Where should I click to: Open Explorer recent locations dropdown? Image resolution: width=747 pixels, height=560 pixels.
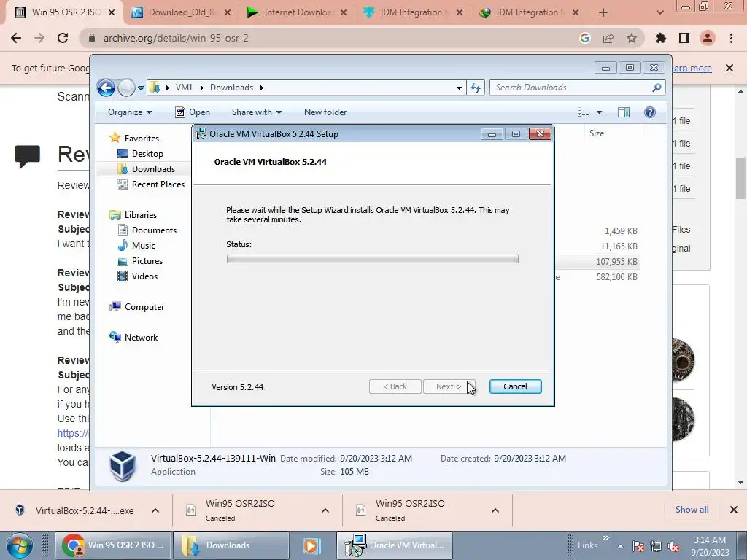click(x=141, y=88)
